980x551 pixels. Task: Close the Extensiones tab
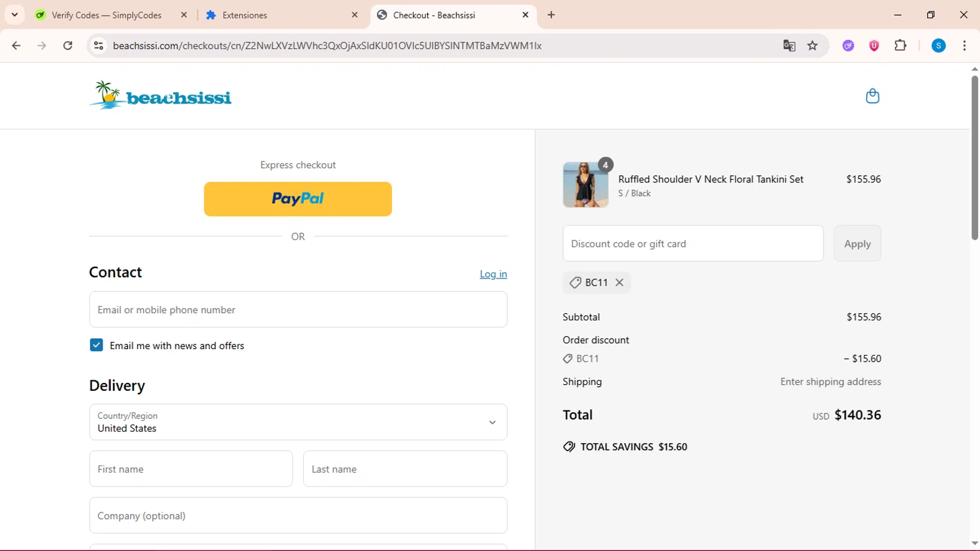[355, 14]
